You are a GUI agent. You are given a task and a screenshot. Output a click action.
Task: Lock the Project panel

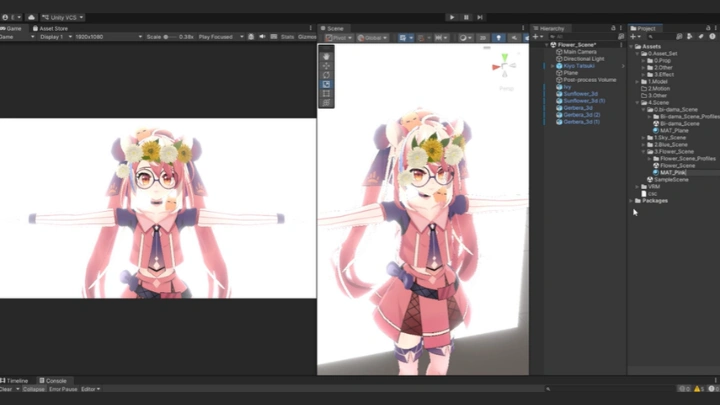[x=708, y=28]
